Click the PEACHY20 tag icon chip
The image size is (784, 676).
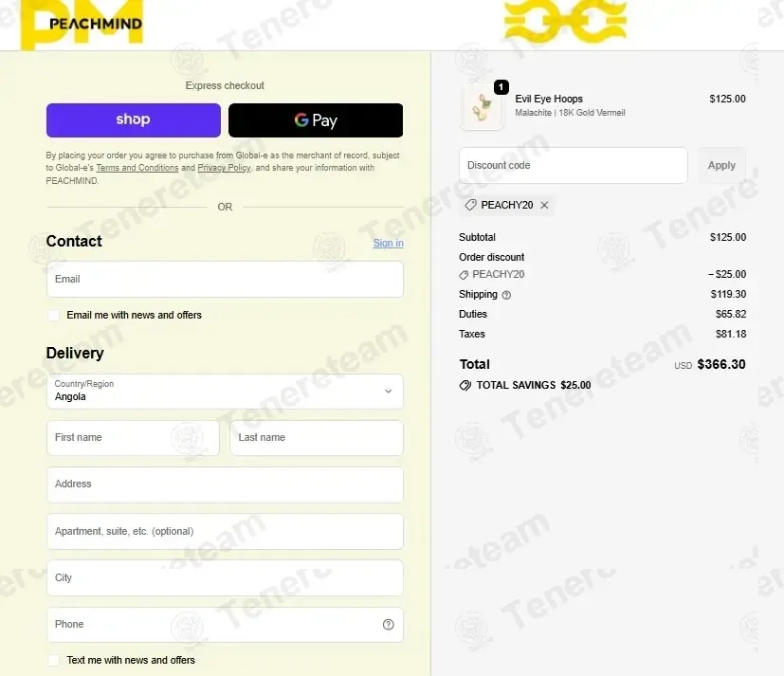[507, 205]
